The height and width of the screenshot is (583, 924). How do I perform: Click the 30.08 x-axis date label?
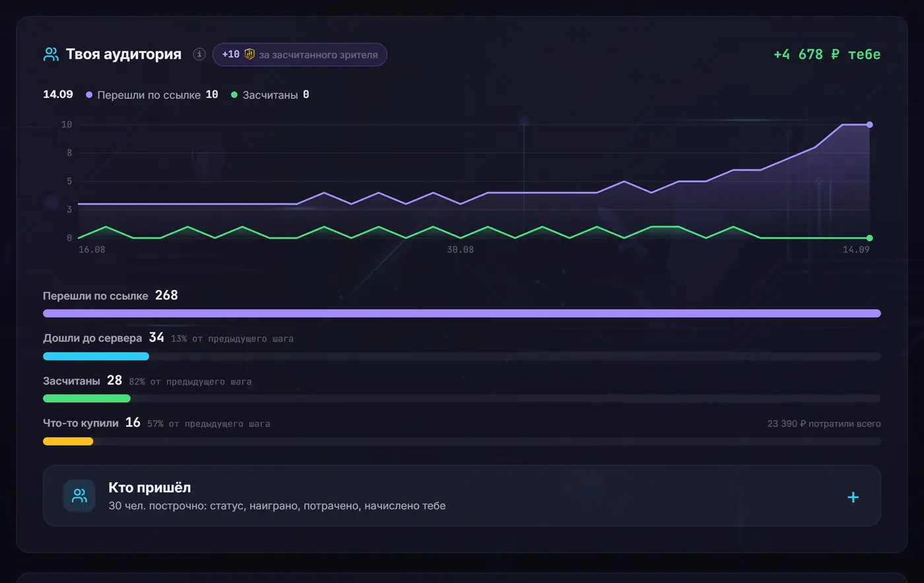[x=460, y=249]
